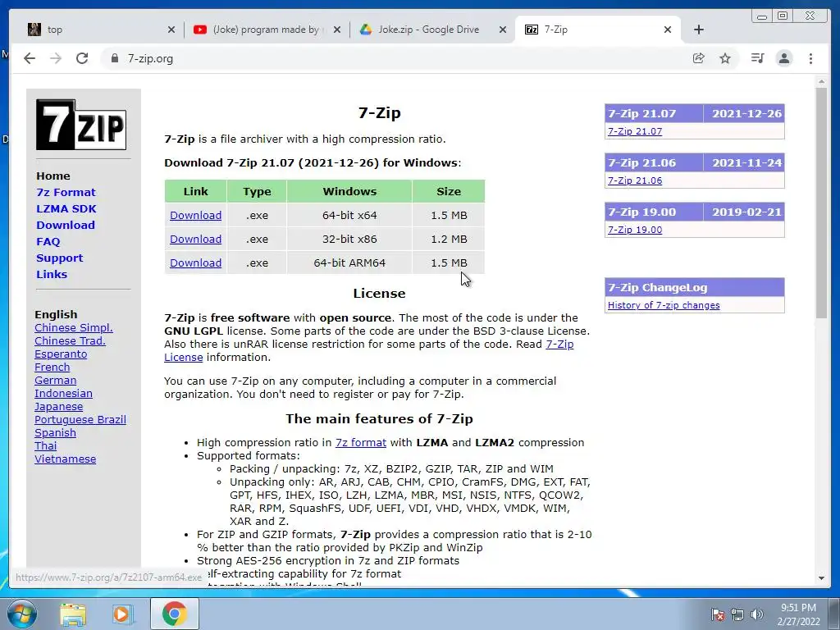The image size is (840, 630).
Task: Download the 64-bit x64 .exe installer
Action: pyautogui.click(x=195, y=216)
